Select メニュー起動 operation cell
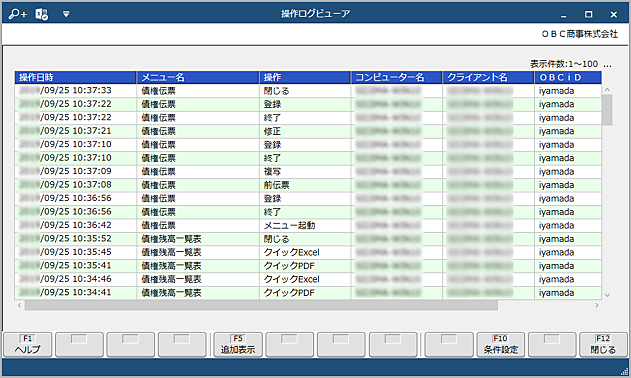The width and height of the screenshot is (631, 378). tap(305, 225)
